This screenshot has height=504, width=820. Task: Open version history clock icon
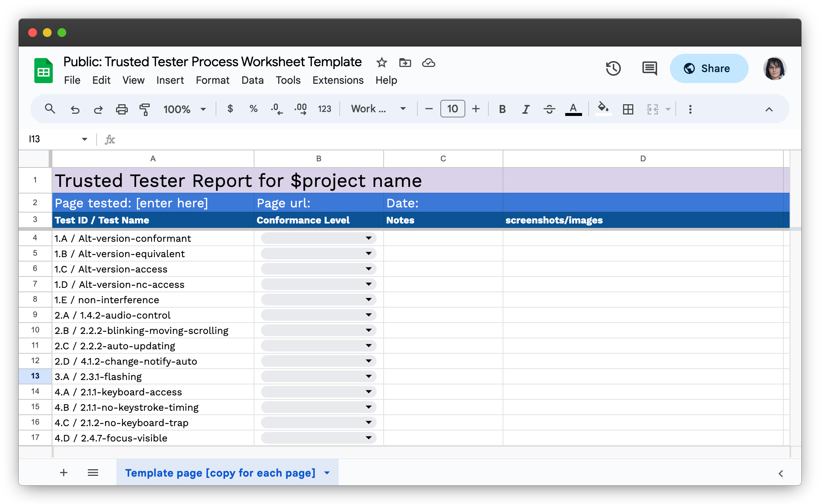click(x=613, y=68)
